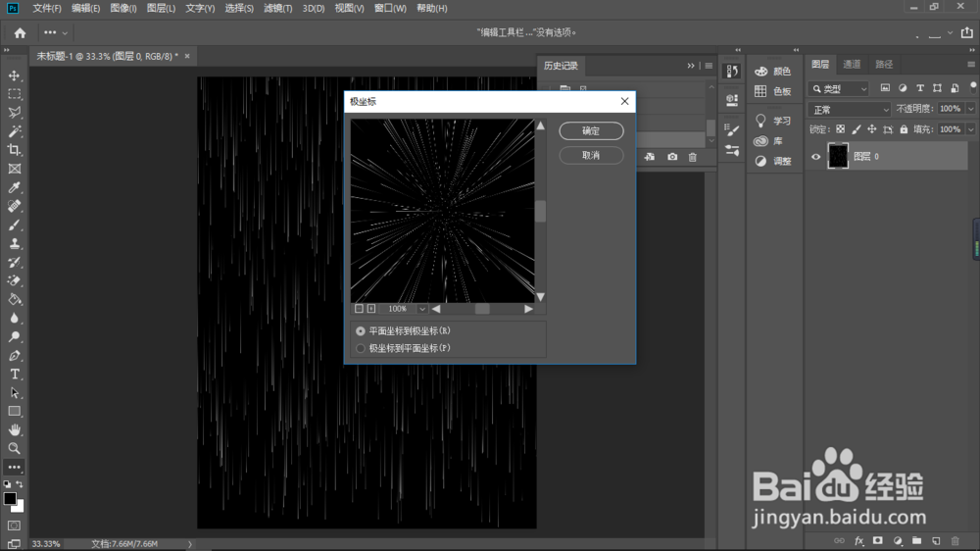980x551 pixels.
Task: Select the Path Selection tool
Action: click(15, 393)
